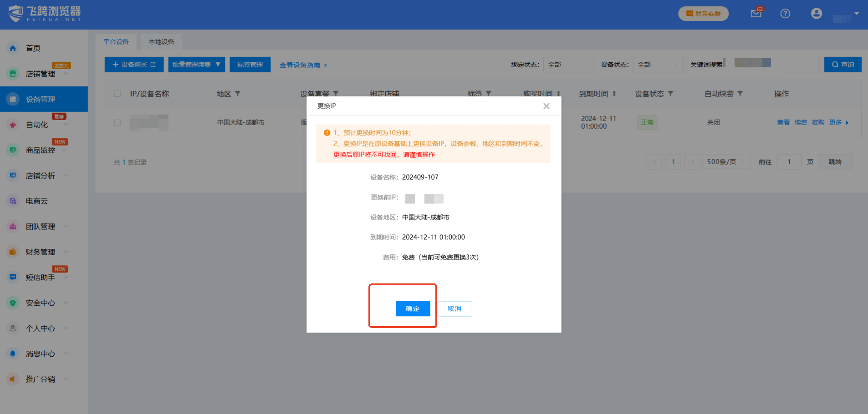Select the 自动化 automation sidebar icon
Viewport: 868px width, 414px height.
coord(12,124)
